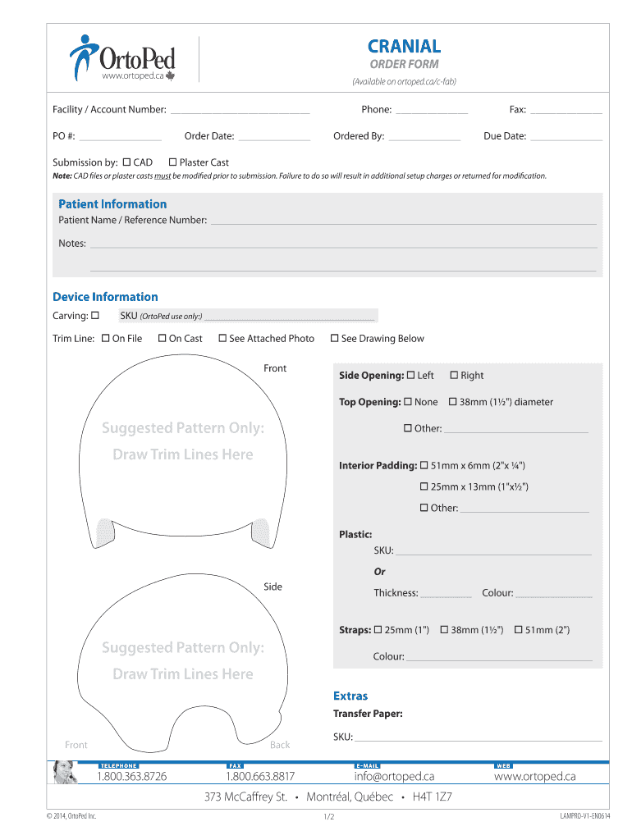Image resolution: width=632 pixels, height=840 pixels.
Task: Click the Plastic SKU input line
Action: pyautogui.click(x=492, y=550)
